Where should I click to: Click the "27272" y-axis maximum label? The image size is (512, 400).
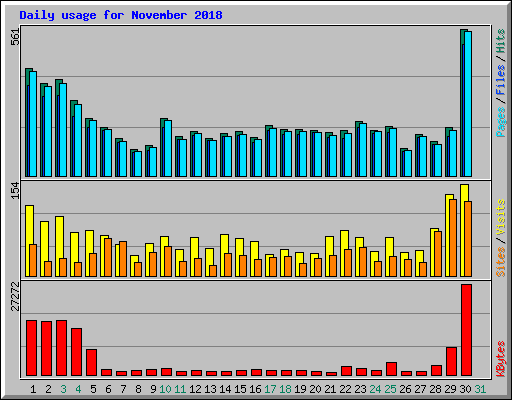15,297
